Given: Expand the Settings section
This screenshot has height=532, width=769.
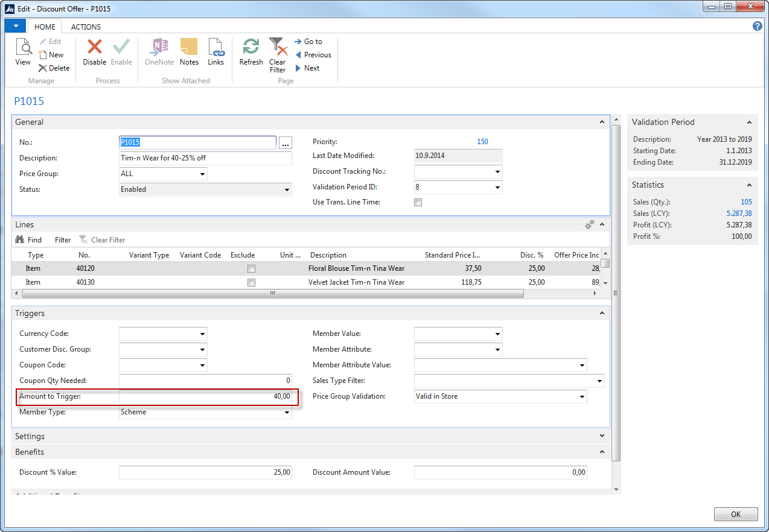Looking at the screenshot, I should point(601,436).
